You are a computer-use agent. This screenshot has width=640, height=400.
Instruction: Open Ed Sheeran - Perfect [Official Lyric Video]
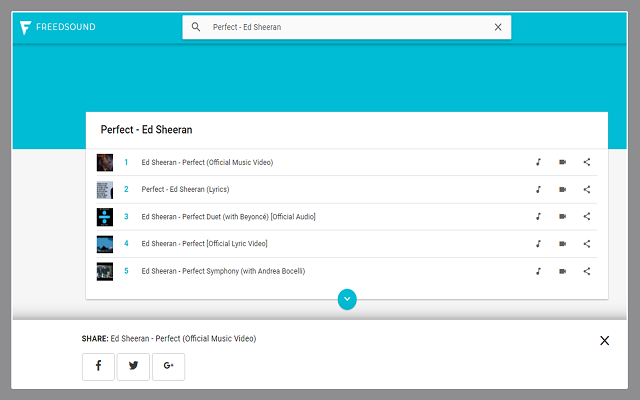click(x=204, y=244)
